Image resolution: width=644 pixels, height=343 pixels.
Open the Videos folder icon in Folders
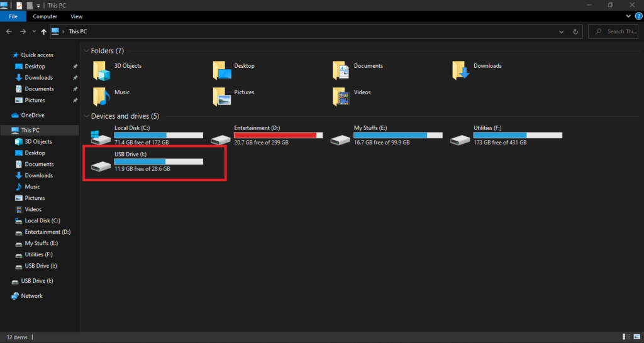341,97
